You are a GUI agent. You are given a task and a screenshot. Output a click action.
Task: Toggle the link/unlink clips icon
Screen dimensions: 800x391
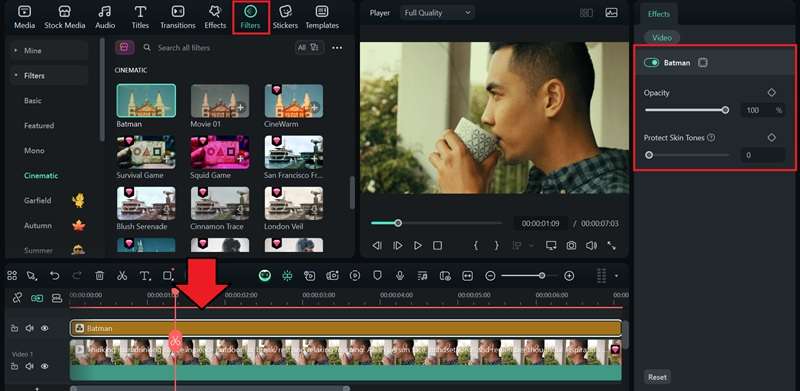point(17,298)
